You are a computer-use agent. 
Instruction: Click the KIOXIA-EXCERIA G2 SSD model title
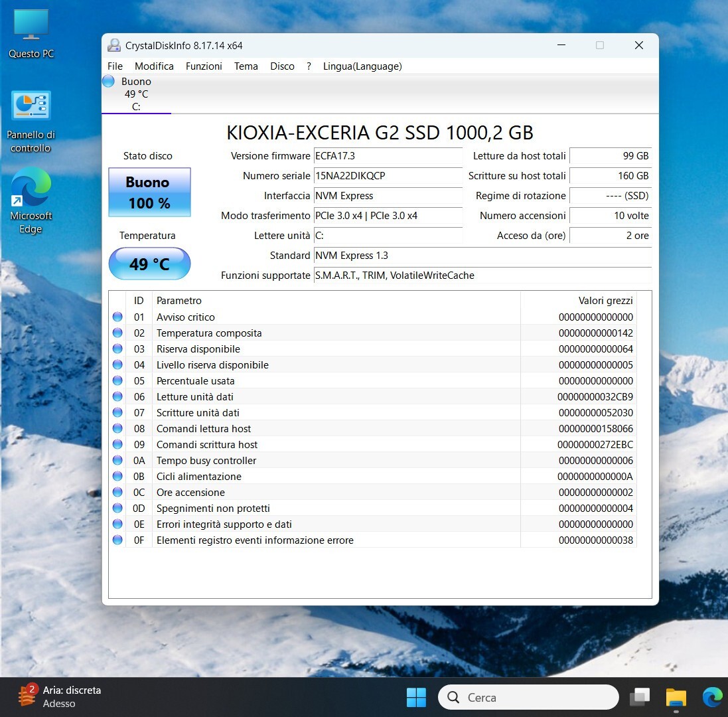[x=380, y=133]
